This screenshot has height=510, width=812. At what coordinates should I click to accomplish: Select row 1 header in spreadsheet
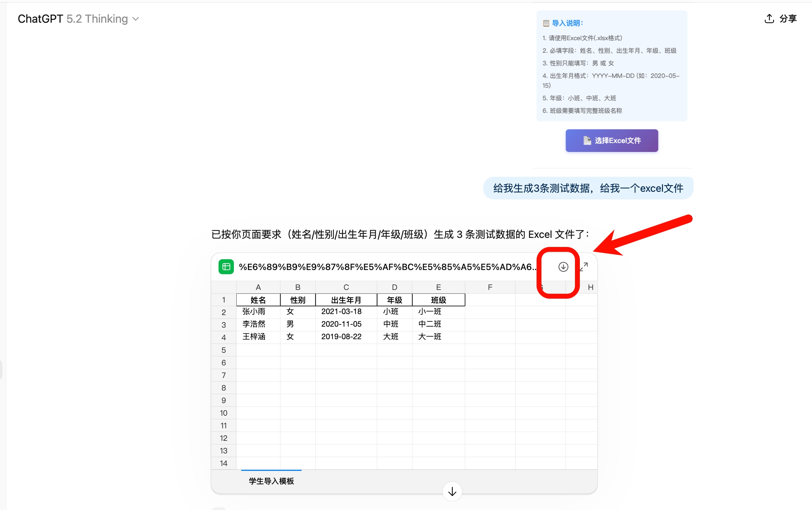pos(223,300)
